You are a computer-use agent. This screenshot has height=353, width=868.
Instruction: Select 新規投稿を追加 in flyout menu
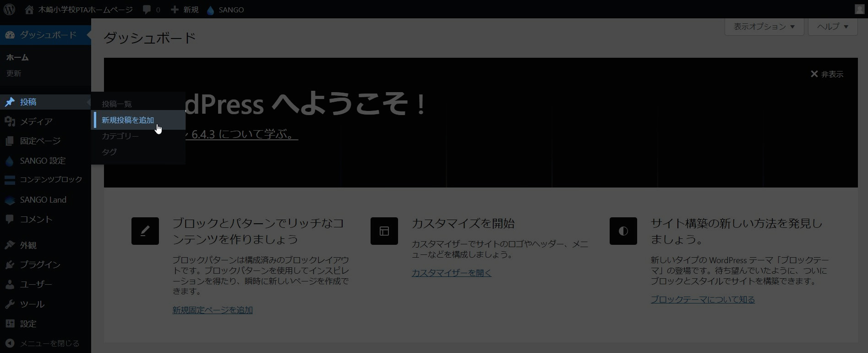[x=128, y=120]
